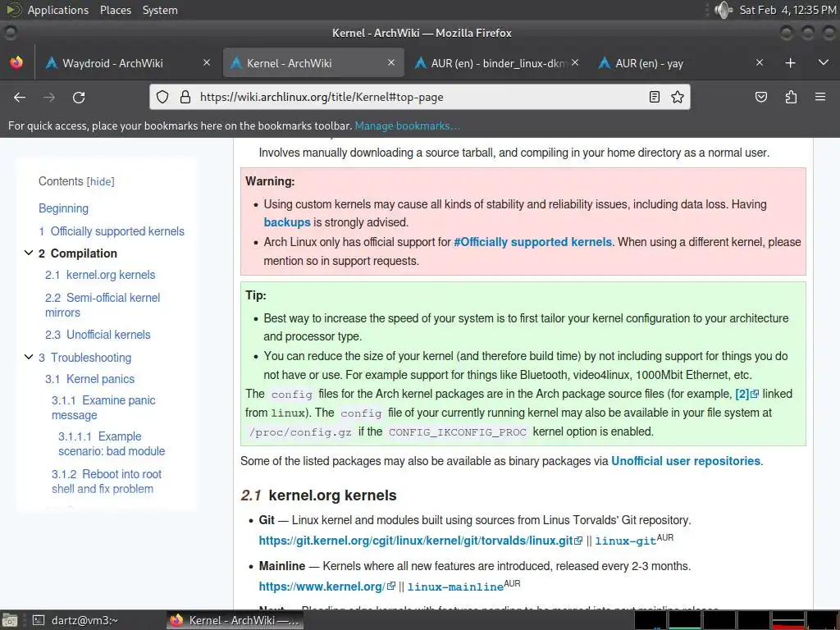Open the Applications menu
Image resolution: width=840 pixels, height=630 pixels.
[58, 10]
